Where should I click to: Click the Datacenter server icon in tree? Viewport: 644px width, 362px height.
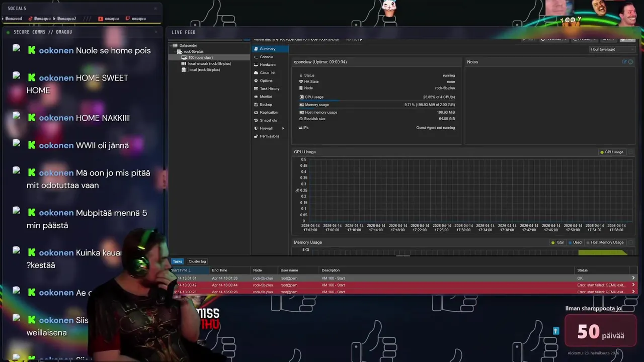point(175,45)
